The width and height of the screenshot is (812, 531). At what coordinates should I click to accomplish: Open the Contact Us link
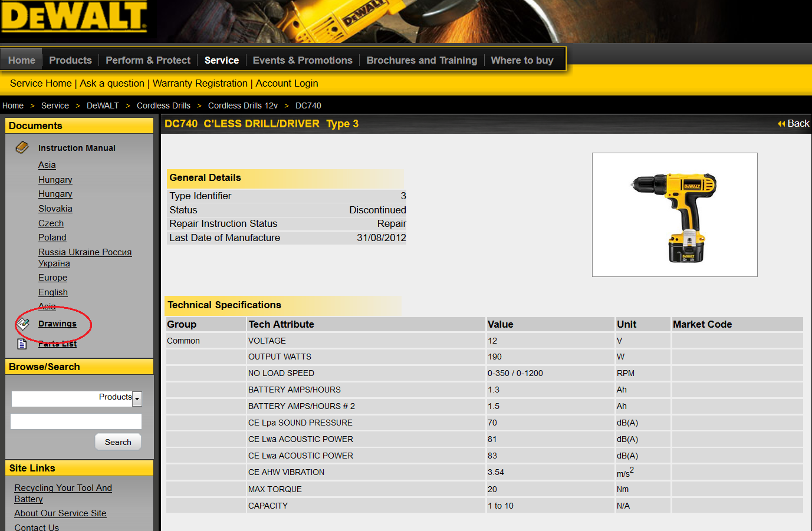37,527
